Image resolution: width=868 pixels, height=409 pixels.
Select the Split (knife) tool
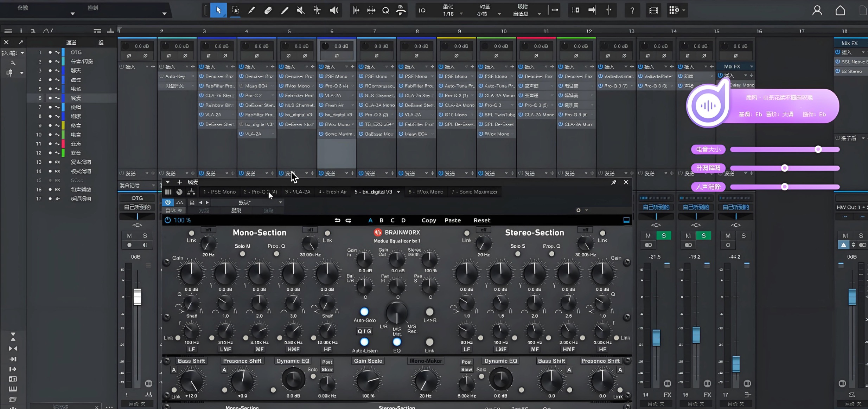click(251, 10)
